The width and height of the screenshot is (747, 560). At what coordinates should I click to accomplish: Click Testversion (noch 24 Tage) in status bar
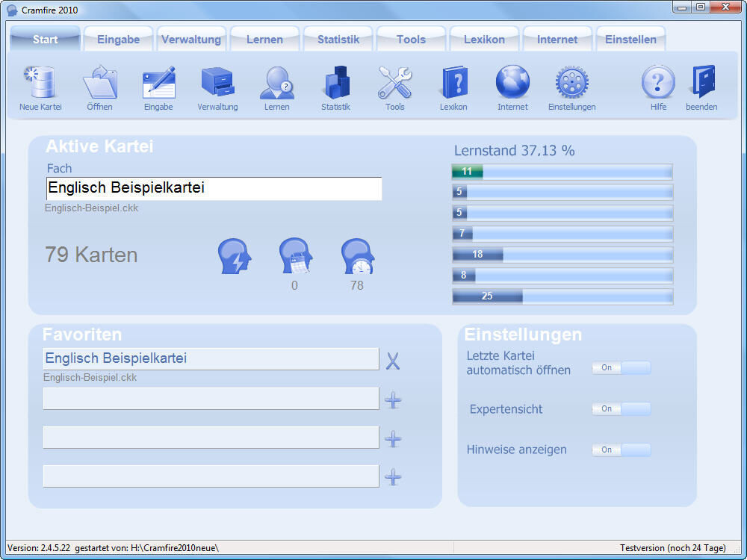pyautogui.click(x=673, y=548)
